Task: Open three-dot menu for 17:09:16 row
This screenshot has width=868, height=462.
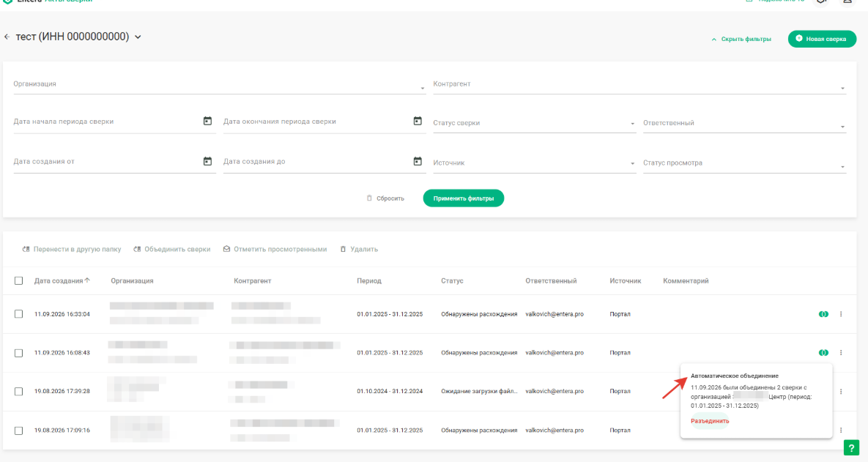Action: pos(841,430)
